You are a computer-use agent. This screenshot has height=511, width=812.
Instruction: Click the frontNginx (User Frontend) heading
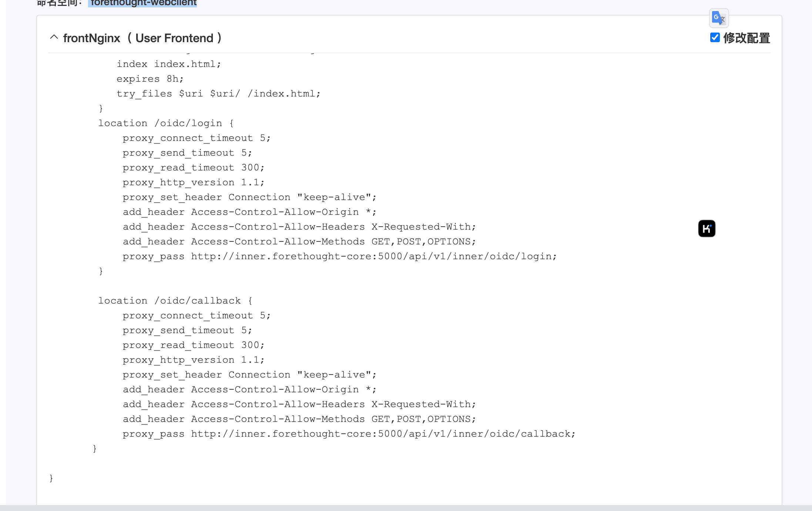click(x=142, y=38)
